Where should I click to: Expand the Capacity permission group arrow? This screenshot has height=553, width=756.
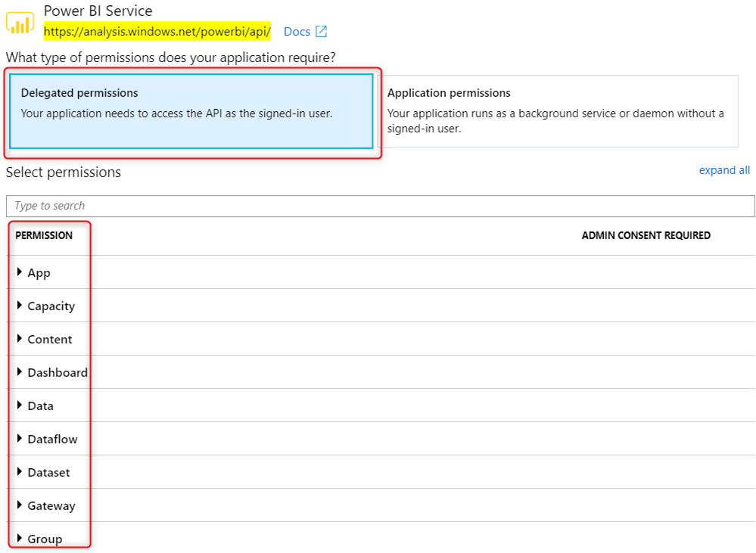pos(19,305)
